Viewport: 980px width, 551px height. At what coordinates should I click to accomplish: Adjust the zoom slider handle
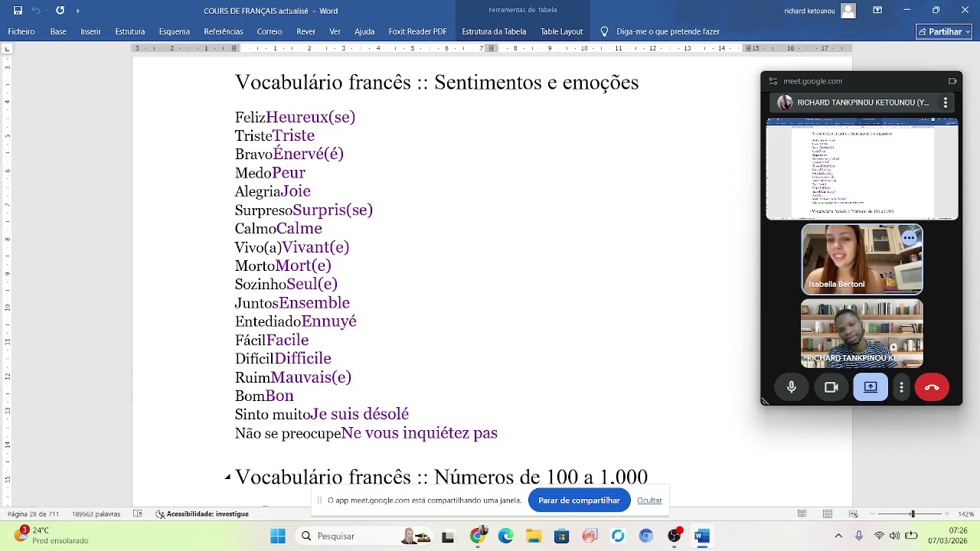(913, 514)
